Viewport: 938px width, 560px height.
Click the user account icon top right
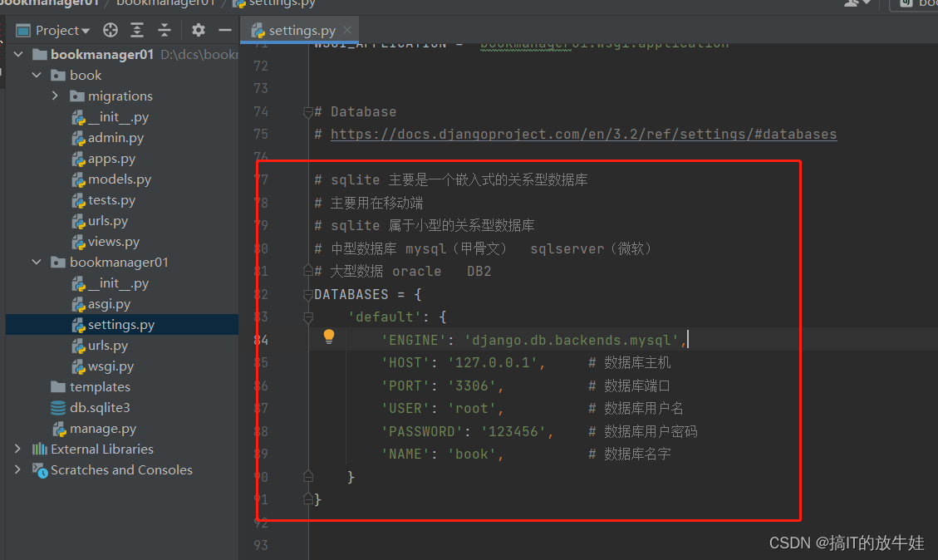pos(852,3)
